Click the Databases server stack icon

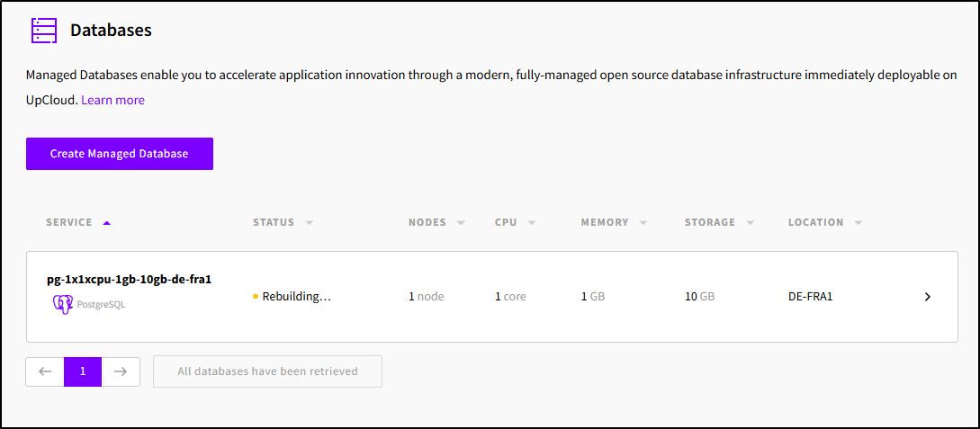[x=43, y=31]
